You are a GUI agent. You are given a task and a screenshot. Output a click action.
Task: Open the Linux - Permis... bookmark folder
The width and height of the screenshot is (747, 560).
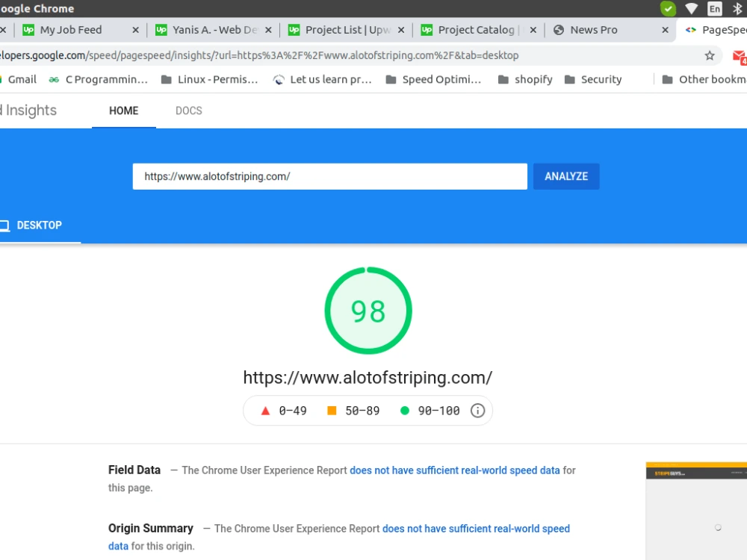210,80
